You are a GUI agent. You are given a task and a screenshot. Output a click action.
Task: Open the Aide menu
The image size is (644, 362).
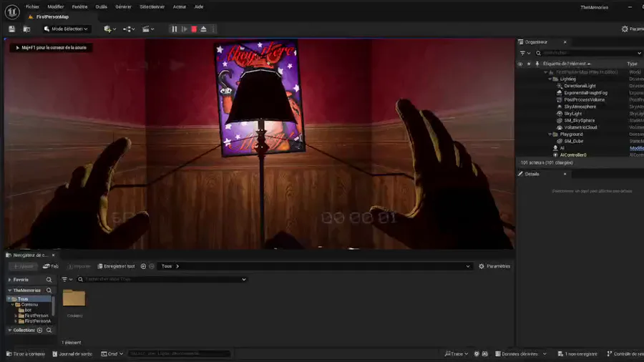199,7
